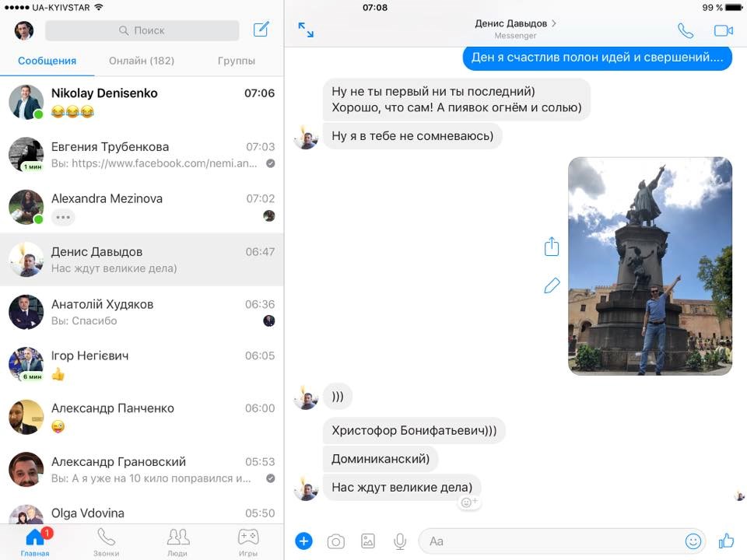Viewport: 747px width, 560px height.
Task: Send a thumbs-up like
Action: tap(726, 541)
